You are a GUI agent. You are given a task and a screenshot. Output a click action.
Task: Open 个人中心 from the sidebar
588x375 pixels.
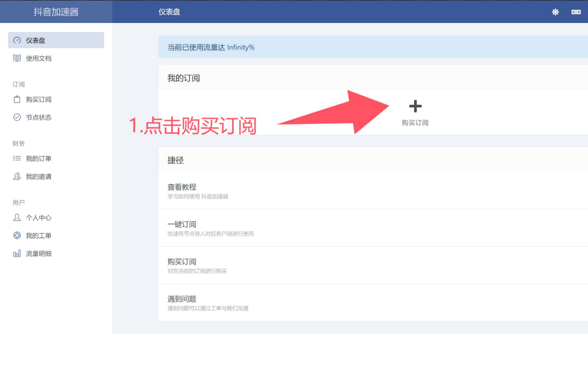click(x=56, y=217)
